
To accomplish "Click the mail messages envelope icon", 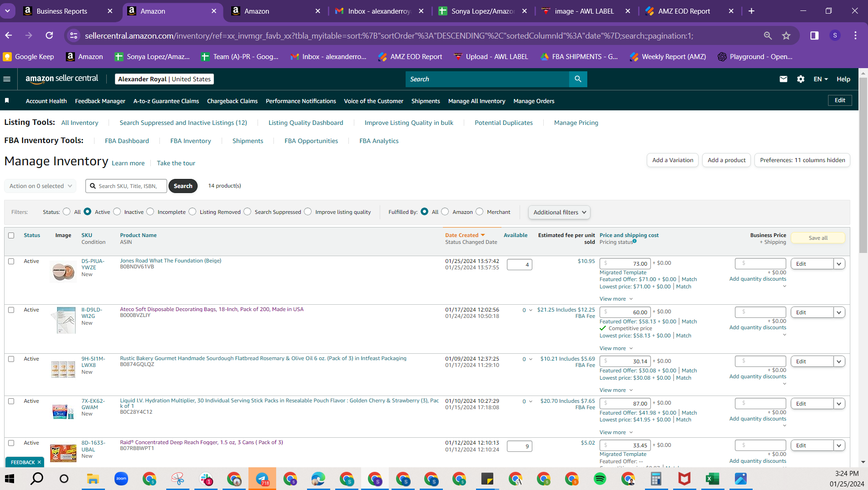I will tap(784, 79).
